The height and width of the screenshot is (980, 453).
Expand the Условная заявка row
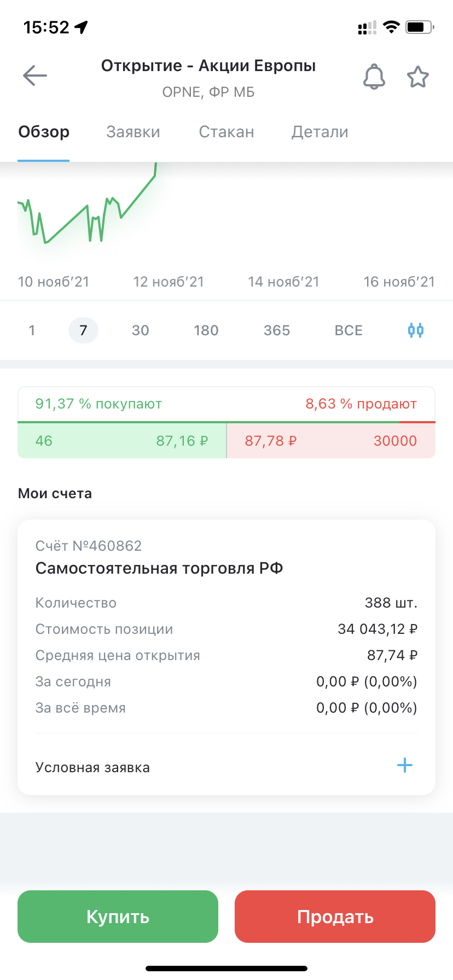[226, 767]
